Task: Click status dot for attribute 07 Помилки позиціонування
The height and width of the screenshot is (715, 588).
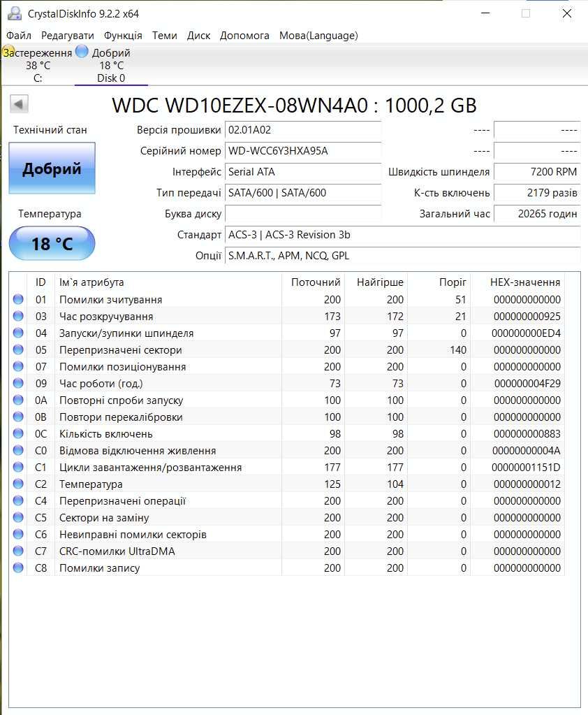Action: 18,366
